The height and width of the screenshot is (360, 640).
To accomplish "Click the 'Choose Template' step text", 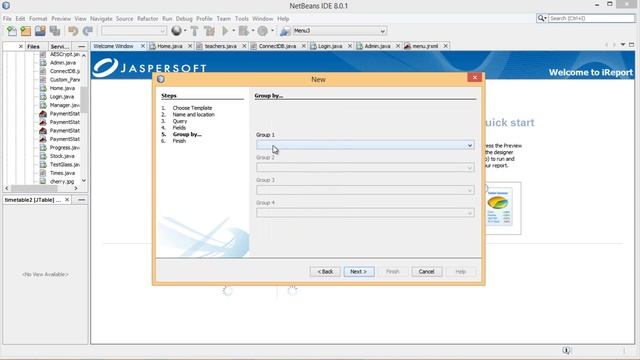I will coord(192,108).
